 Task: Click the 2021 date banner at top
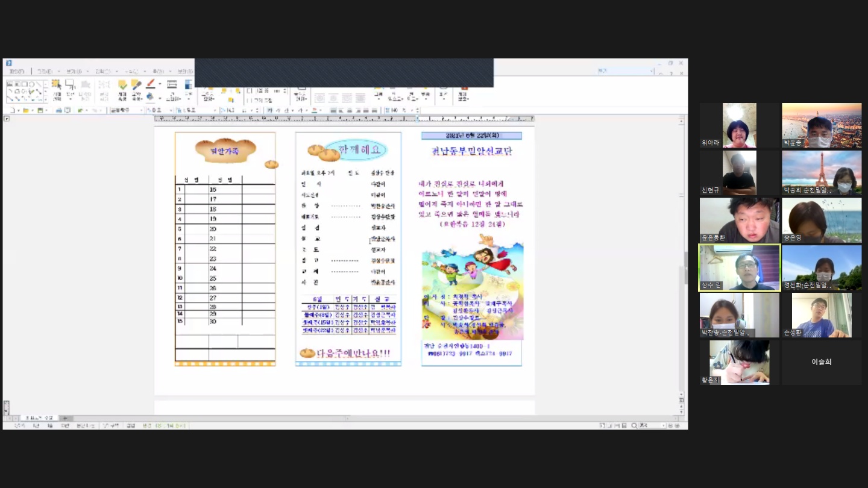coord(471,136)
